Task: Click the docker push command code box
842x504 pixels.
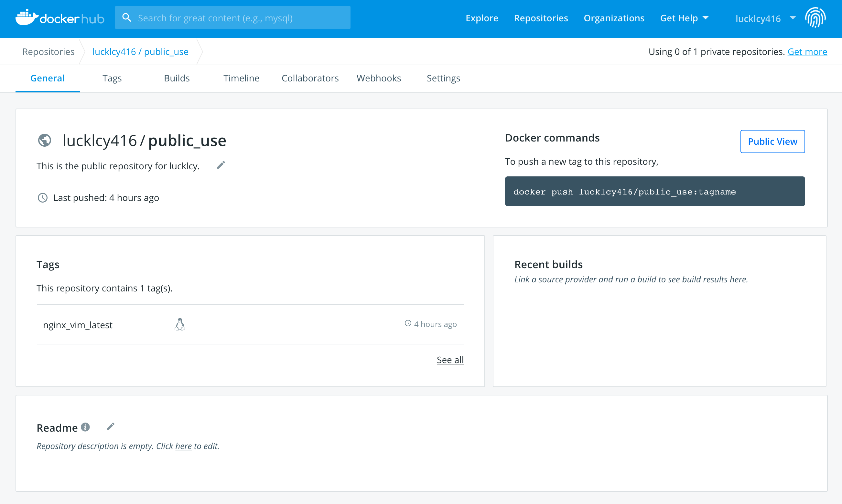Action: click(655, 191)
